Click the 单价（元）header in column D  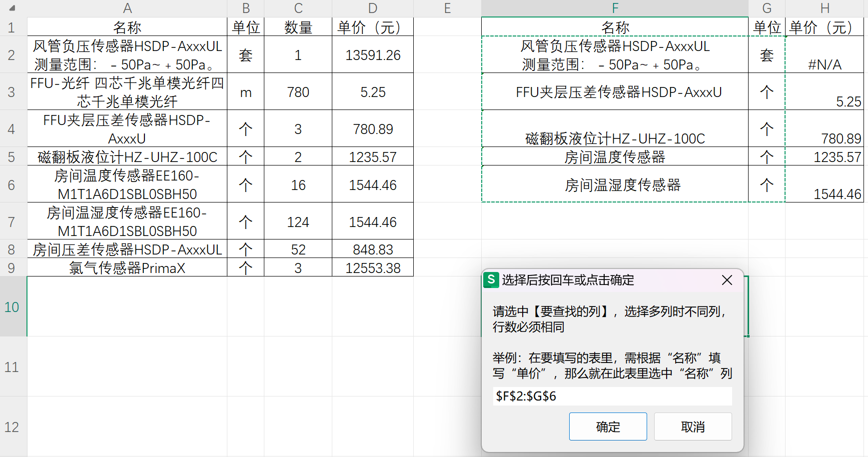coord(373,27)
